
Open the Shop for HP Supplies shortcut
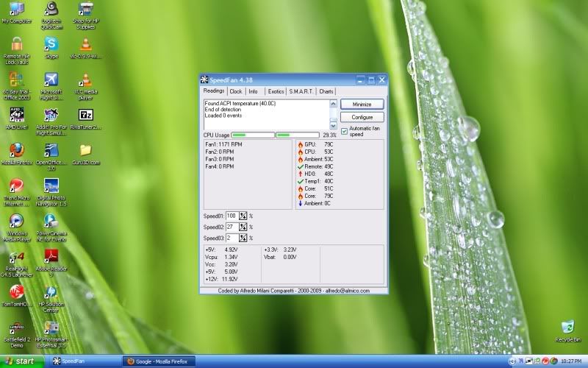point(85,15)
